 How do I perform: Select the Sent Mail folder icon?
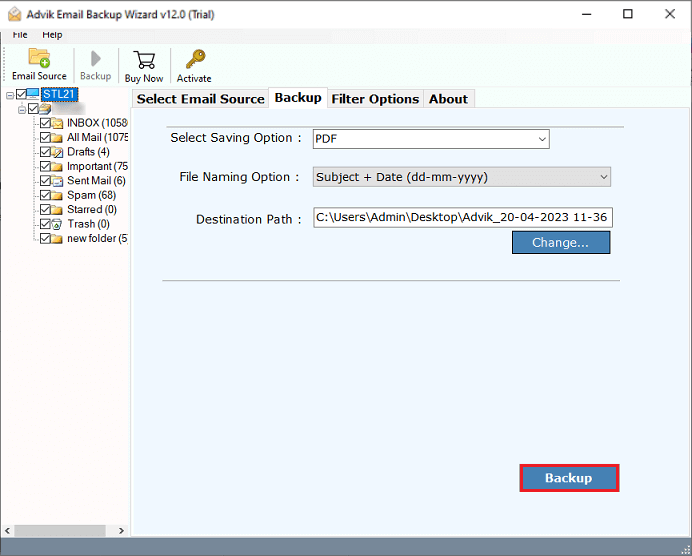[58, 181]
